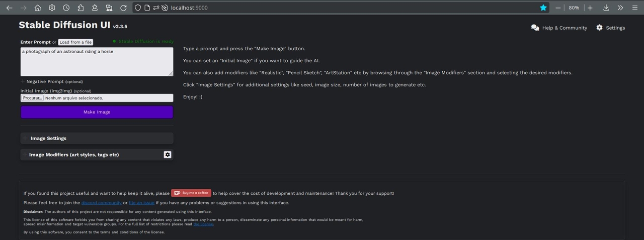Open browser history clock icon

coord(66,8)
